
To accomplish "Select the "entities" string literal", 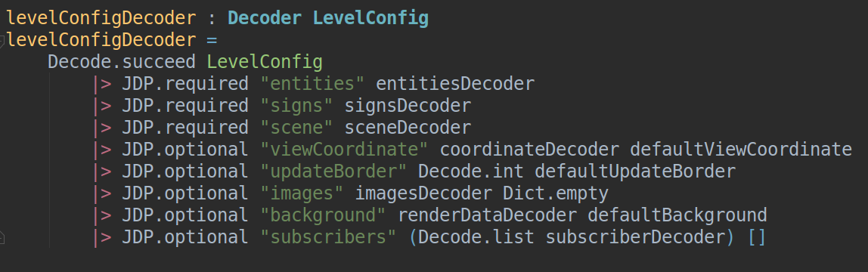I will pos(313,83).
